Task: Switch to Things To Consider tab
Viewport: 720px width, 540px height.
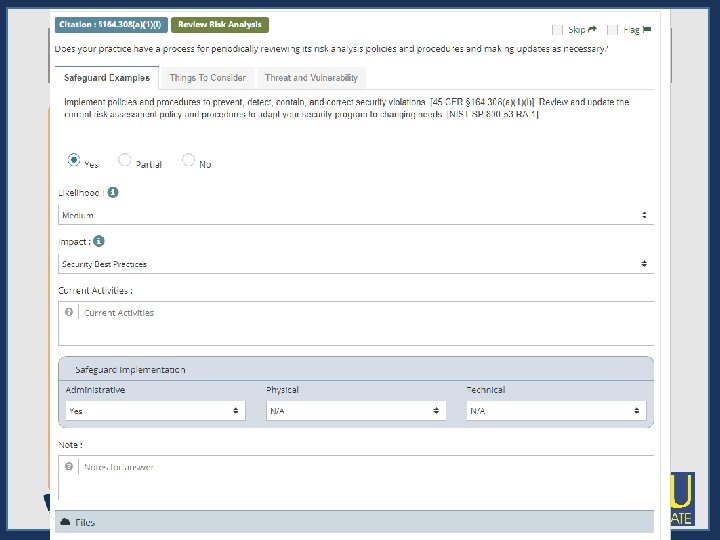Action: pyautogui.click(x=208, y=78)
